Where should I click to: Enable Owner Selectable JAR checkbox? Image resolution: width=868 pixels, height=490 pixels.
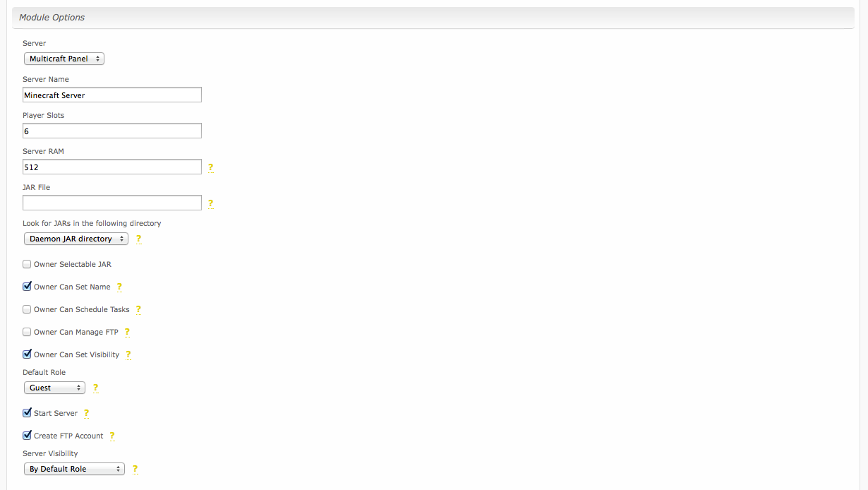(x=27, y=264)
